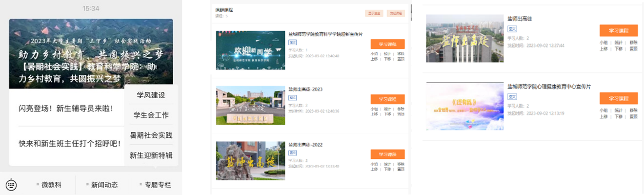Open the 助力乡村教育 banner article

coord(91,54)
